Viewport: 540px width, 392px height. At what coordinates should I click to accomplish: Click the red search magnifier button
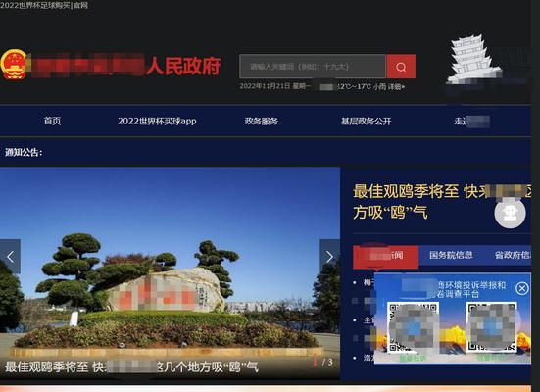pos(401,66)
